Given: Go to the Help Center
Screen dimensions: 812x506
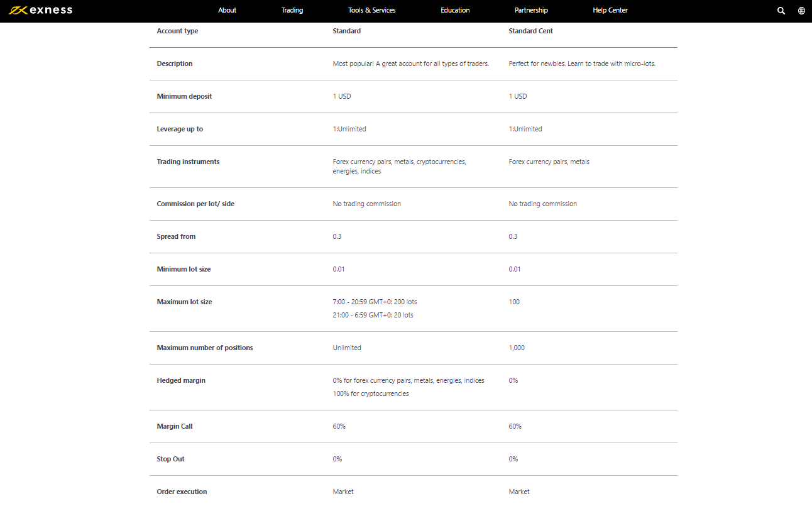Looking at the screenshot, I should [x=610, y=10].
